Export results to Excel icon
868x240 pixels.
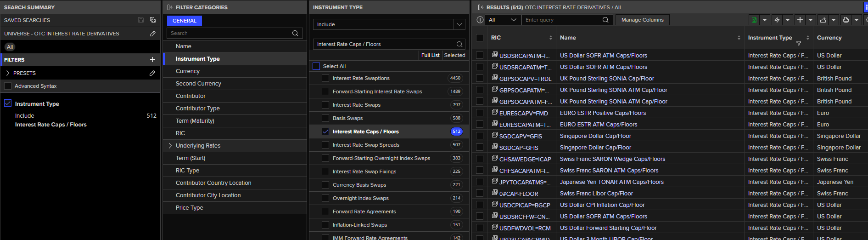click(754, 20)
